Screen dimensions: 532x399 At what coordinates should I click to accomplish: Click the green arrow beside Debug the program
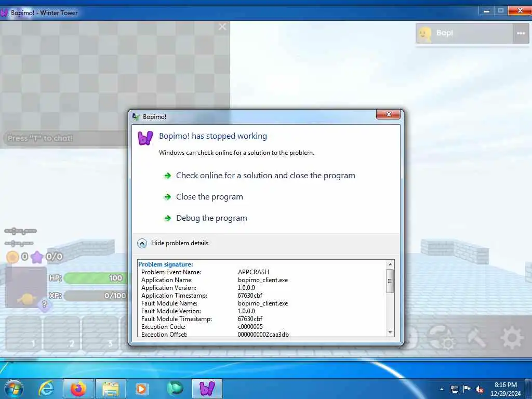point(167,218)
